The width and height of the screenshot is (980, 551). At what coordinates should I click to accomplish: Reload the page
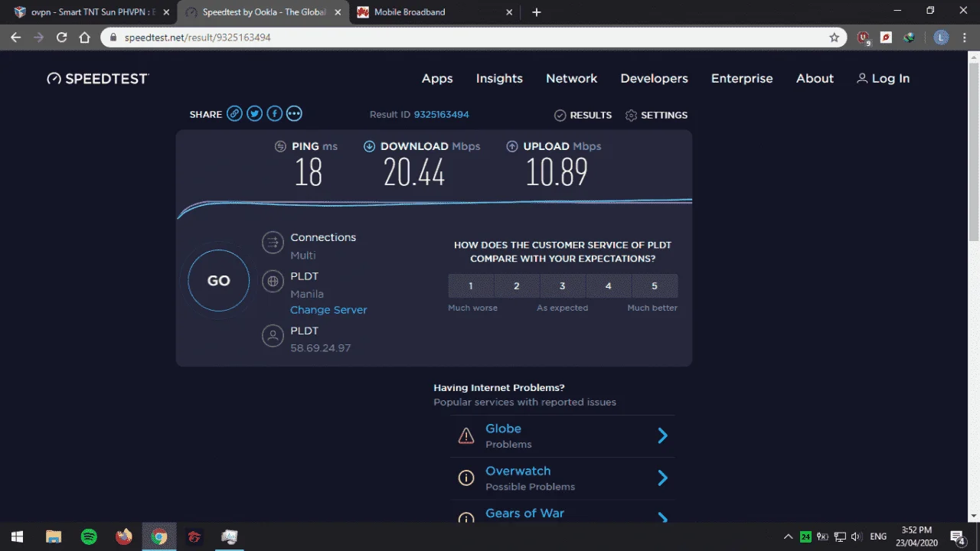[x=62, y=37]
